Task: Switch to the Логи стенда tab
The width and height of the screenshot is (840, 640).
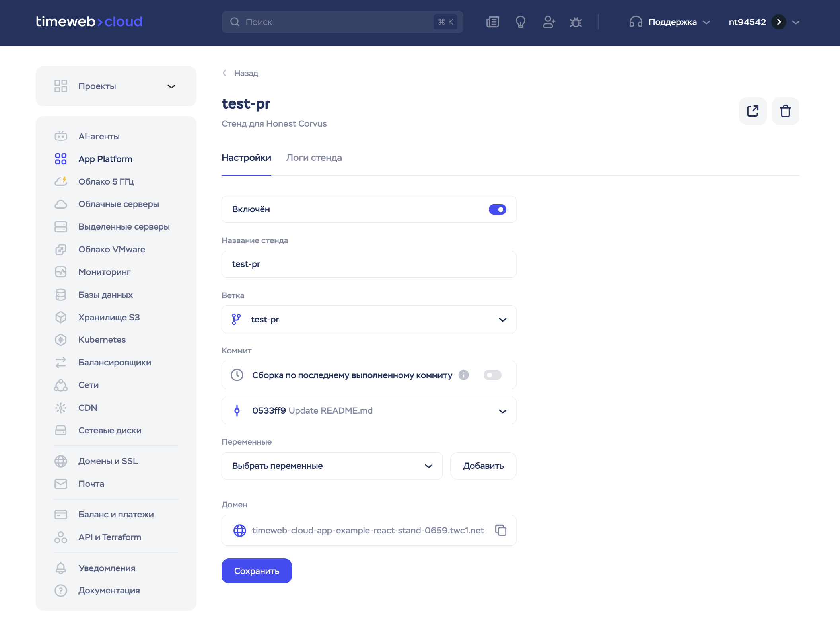Action: [314, 158]
